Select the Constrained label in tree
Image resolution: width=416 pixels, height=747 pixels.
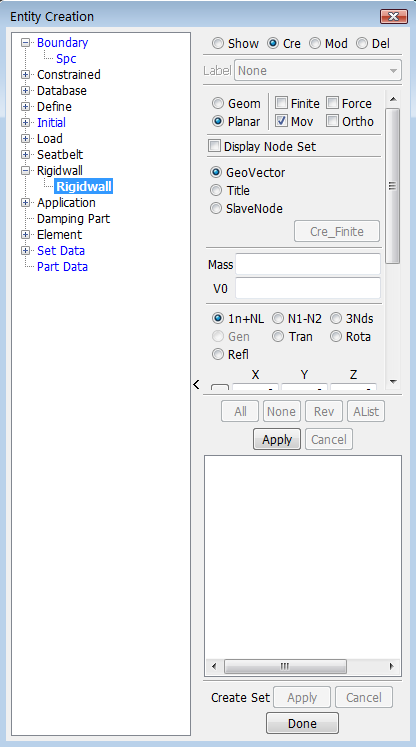(x=69, y=75)
